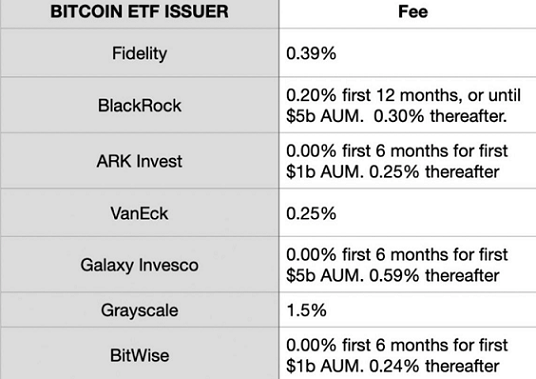
Task: Click the VanEck issuer cell
Action: [139, 213]
